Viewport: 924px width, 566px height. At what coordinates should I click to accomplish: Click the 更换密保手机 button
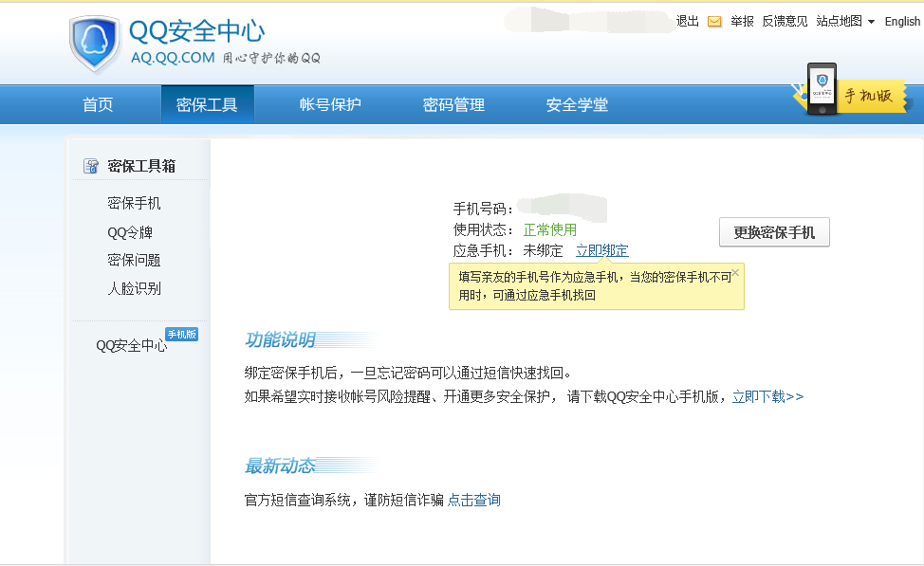coord(774,232)
